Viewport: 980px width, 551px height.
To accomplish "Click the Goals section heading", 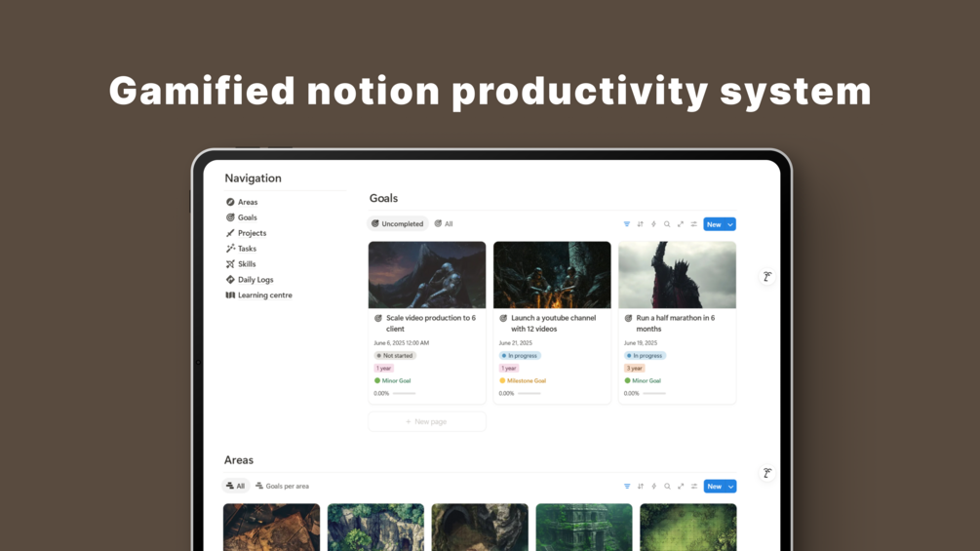I will (x=383, y=198).
